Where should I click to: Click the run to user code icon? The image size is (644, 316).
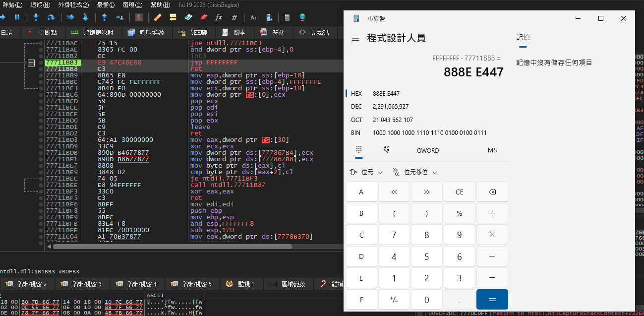pyautogui.click(x=119, y=17)
